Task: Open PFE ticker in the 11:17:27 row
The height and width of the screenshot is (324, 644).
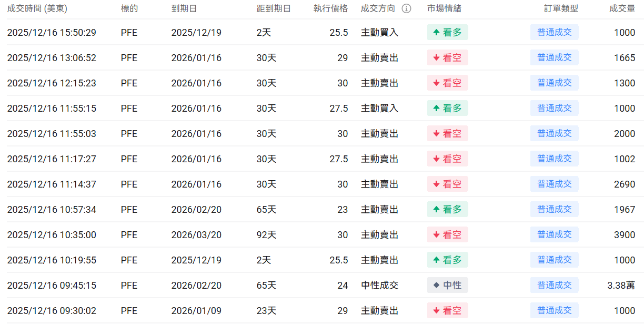Action: (129, 159)
